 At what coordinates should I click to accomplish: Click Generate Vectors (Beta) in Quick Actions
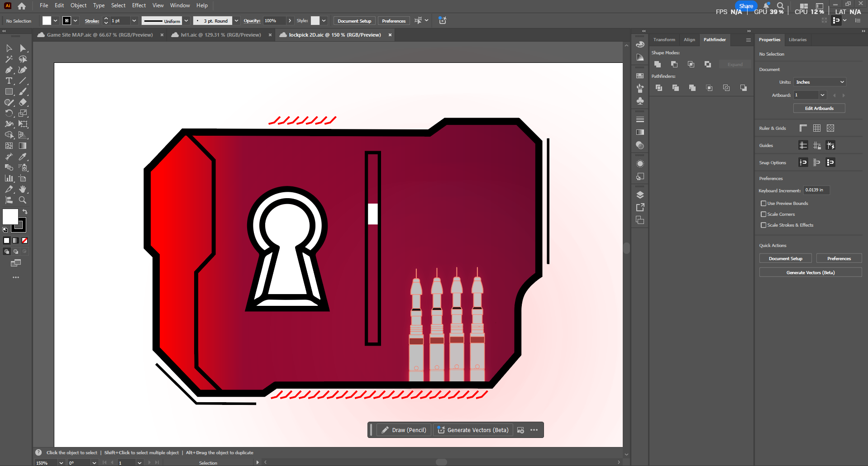click(x=810, y=272)
